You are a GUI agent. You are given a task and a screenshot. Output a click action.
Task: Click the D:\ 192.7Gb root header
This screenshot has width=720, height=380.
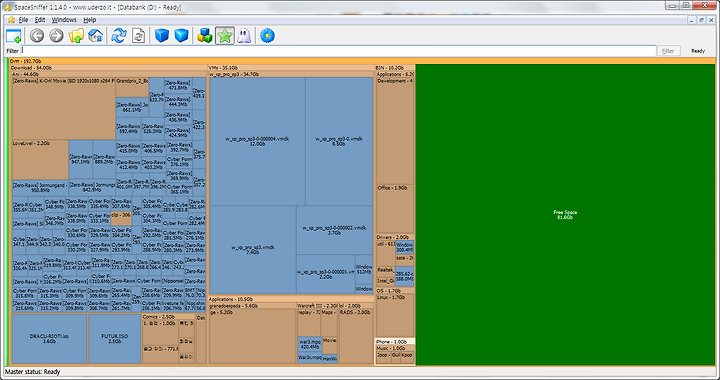[x=362, y=61]
